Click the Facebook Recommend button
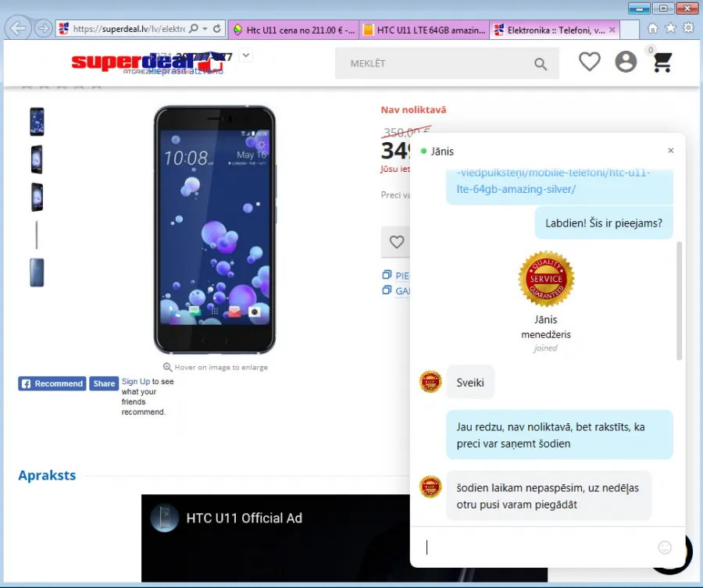Screen dimensions: 703x588 (x=52, y=383)
